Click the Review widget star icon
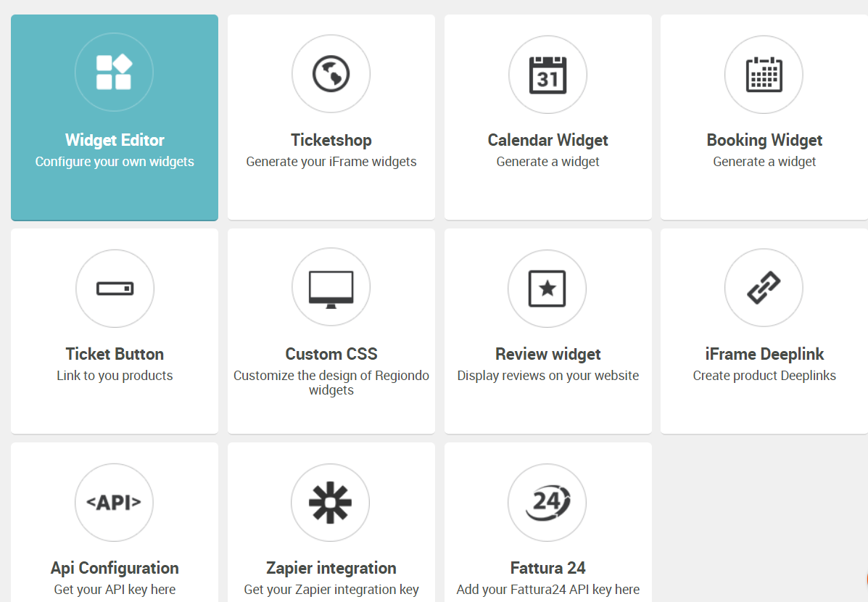 coord(547,289)
